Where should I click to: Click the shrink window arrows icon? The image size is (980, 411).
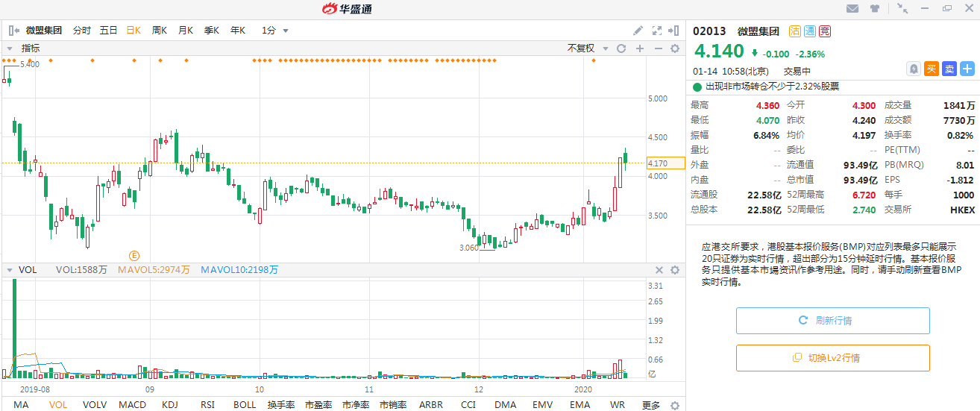(902, 9)
